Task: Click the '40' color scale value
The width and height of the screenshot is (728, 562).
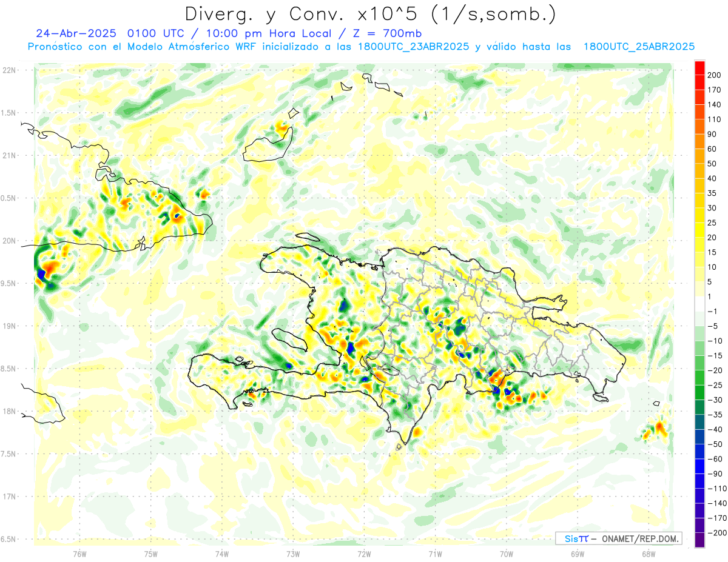Action: [712, 178]
